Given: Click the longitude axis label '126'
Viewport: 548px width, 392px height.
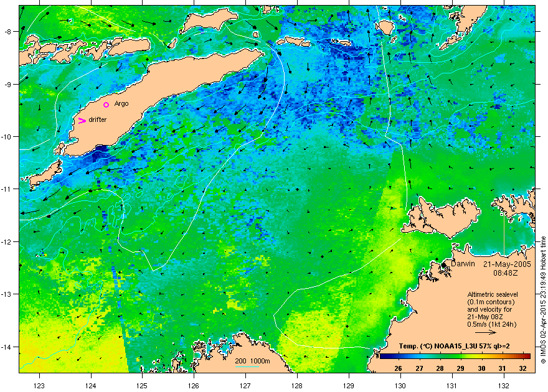Looking at the screenshot, I should tap(194, 386).
